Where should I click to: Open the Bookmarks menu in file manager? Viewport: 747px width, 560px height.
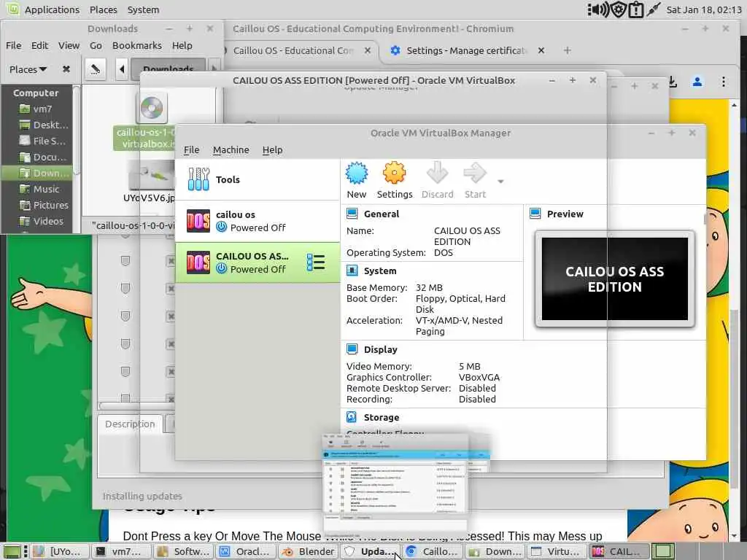(x=136, y=46)
